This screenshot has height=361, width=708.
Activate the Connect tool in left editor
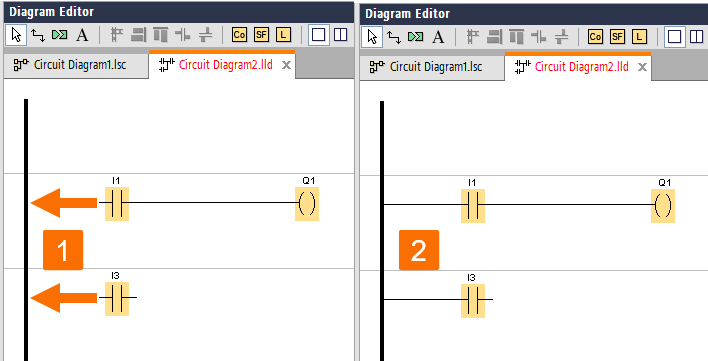pos(38,35)
